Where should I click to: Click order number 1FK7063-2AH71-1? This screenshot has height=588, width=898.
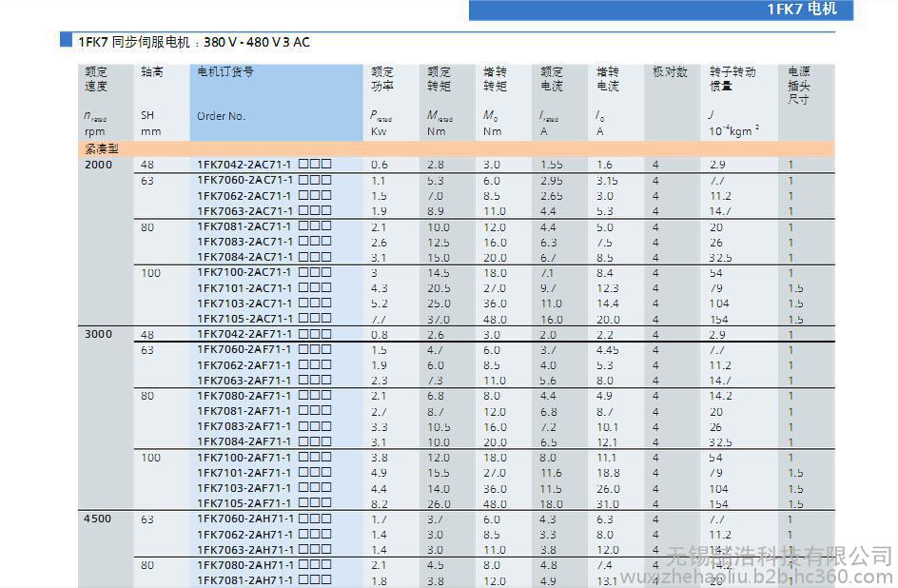tap(245, 550)
